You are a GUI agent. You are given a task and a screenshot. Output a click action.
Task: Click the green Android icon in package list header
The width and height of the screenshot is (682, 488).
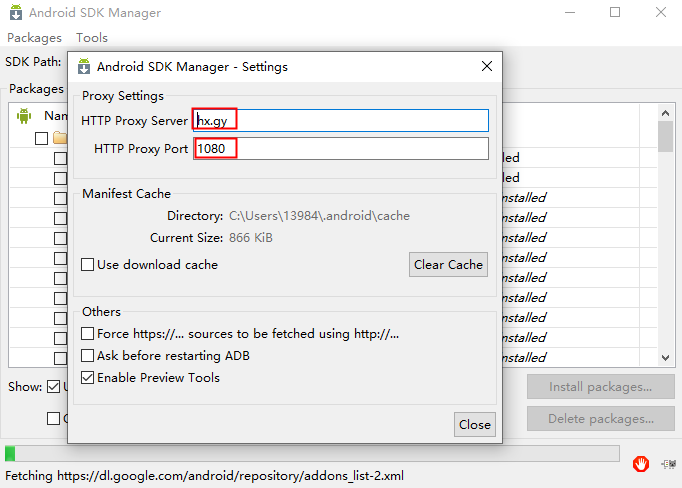[x=24, y=116]
